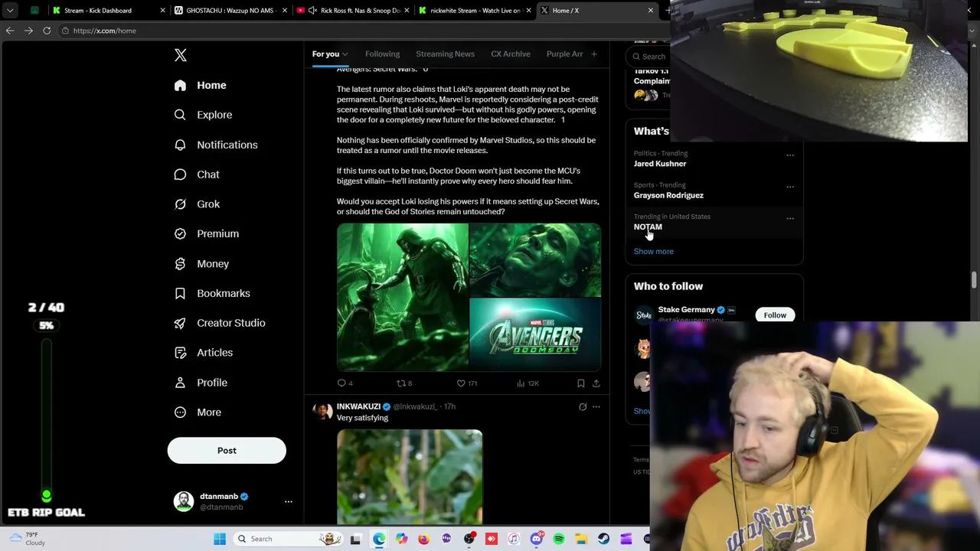Reload the x.com page
The image size is (980, 551).
coord(47,31)
